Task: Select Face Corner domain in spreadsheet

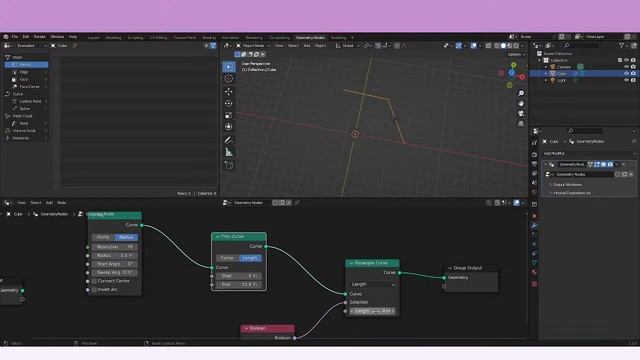Action: tap(27, 87)
